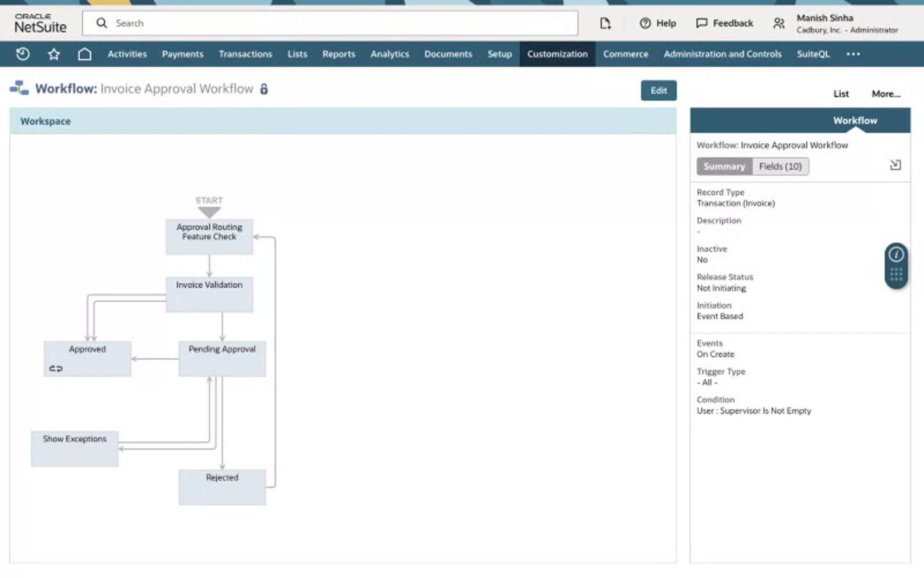The width and height of the screenshot is (924, 578).
Task: Open Administration and Controls menu
Action: [723, 54]
